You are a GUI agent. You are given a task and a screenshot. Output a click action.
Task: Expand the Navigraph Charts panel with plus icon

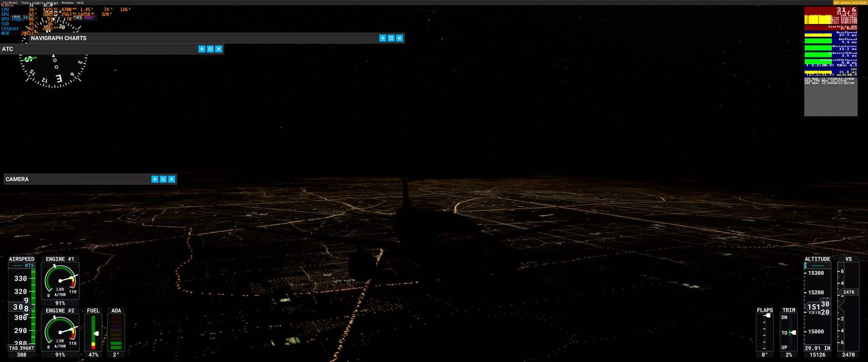(382, 38)
